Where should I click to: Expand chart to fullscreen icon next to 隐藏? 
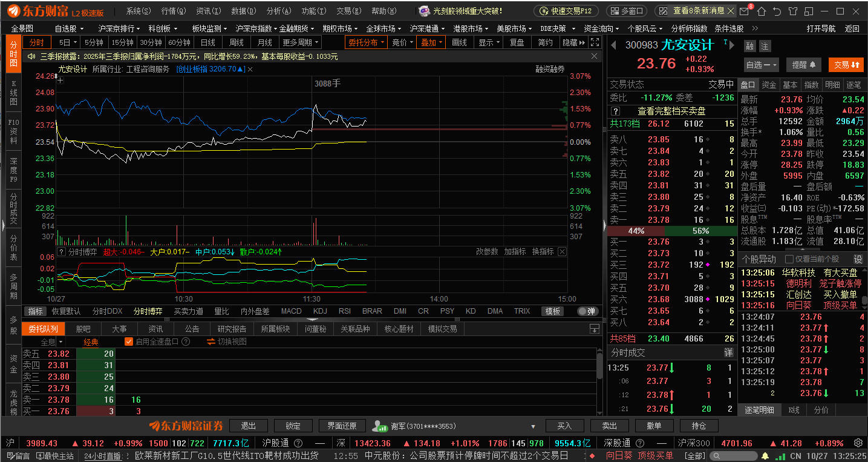(x=595, y=42)
